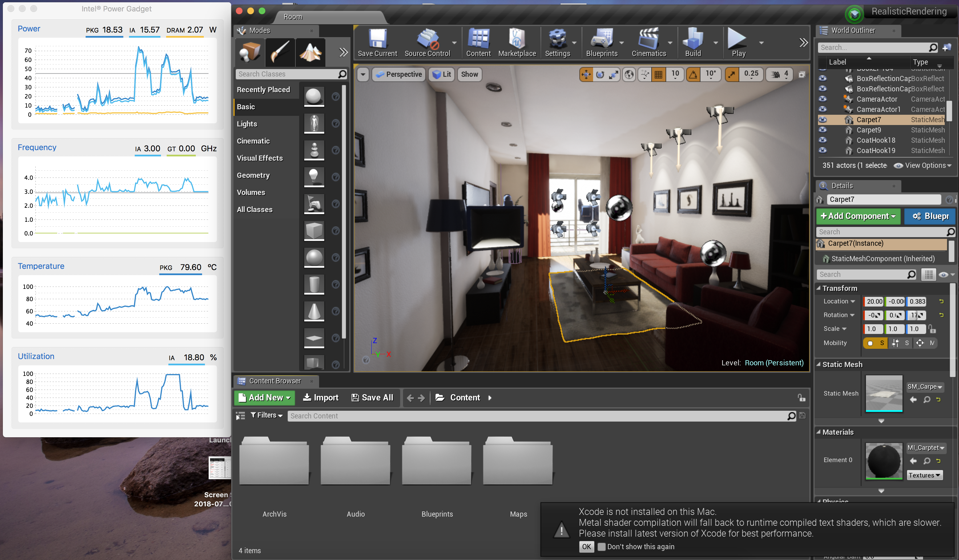Click the Search Content input field

click(x=537, y=416)
